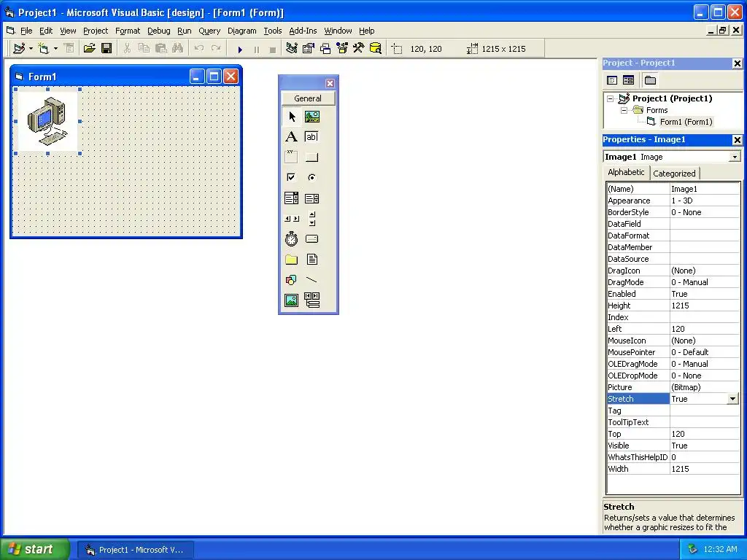Screen dimensions: 747x560
Task: Click the Break (pause) toolbar button
Action: 257,49
